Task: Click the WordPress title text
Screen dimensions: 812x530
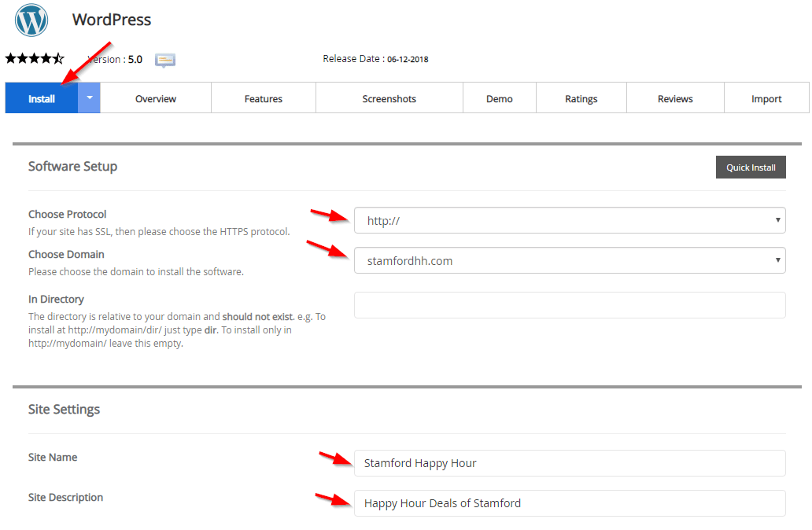Action: click(112, 20)
